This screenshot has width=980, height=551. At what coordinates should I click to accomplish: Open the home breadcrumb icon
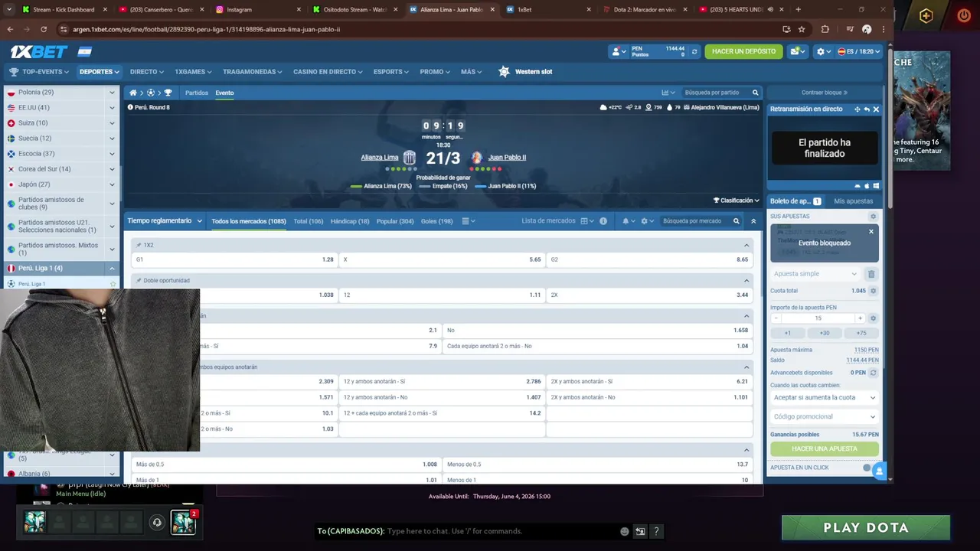(132, 93)
